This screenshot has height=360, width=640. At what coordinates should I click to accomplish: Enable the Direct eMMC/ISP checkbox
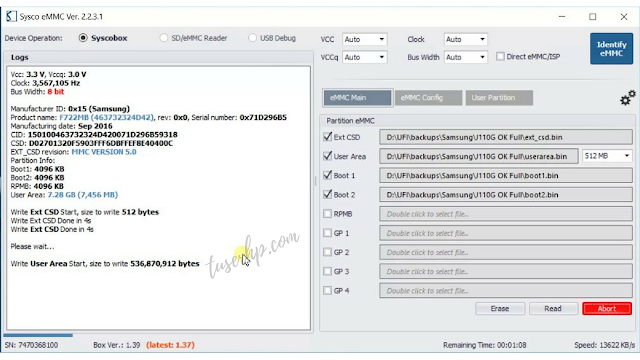pyautogui.click(x=500, y=57)
